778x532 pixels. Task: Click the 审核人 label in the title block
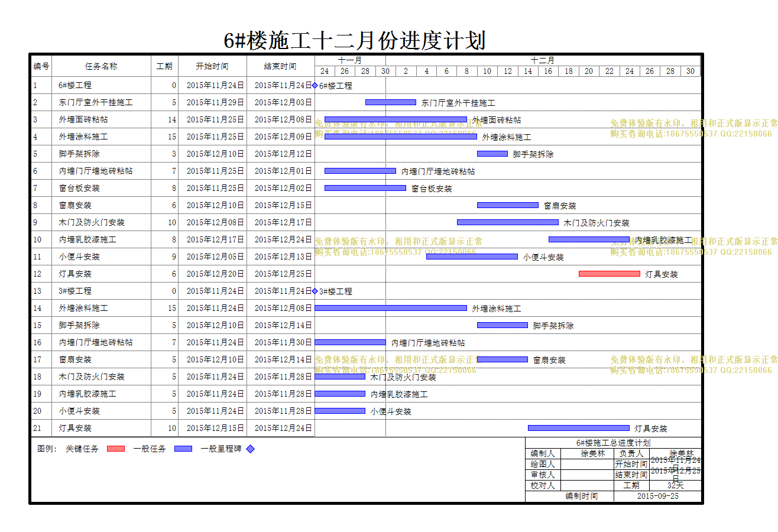click(x=543, y=475)
